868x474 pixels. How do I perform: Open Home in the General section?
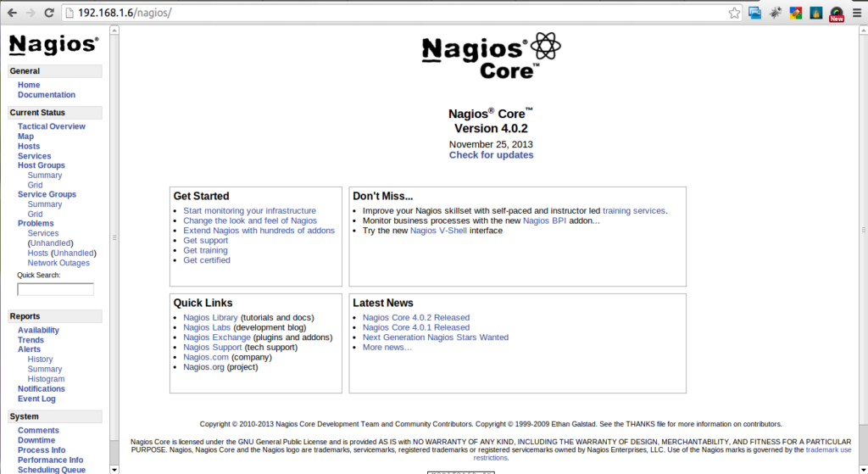click(29, 85)
